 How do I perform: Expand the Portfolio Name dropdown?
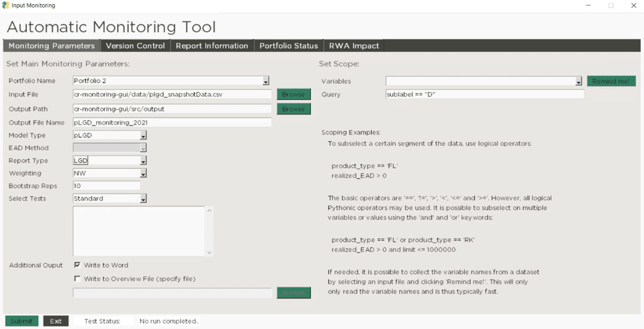pyautogui.click(x=266, y=81)
